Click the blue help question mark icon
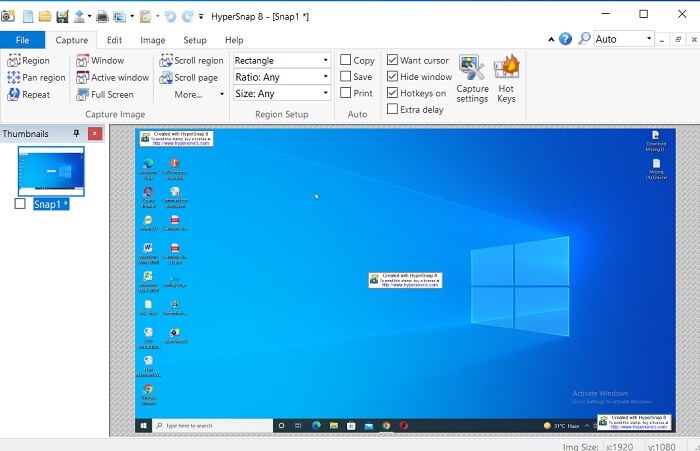Image resolution: width=700 pixels, height=451 pixels. coord(565,39)
